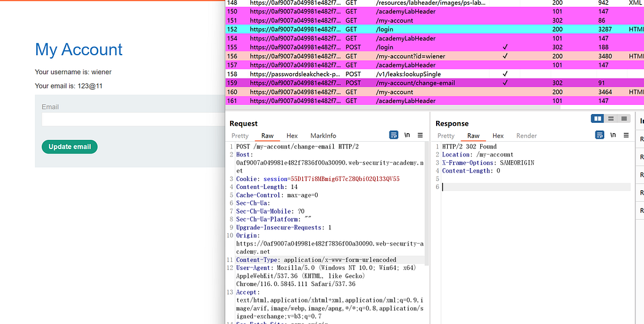644x324 pixels.
Task: Open the Render tab in Response
Action: coord(526,136)
